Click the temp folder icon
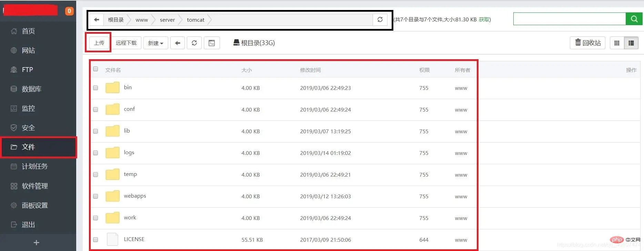This screenshot has height=251, width=644. (x=112, y=174)
